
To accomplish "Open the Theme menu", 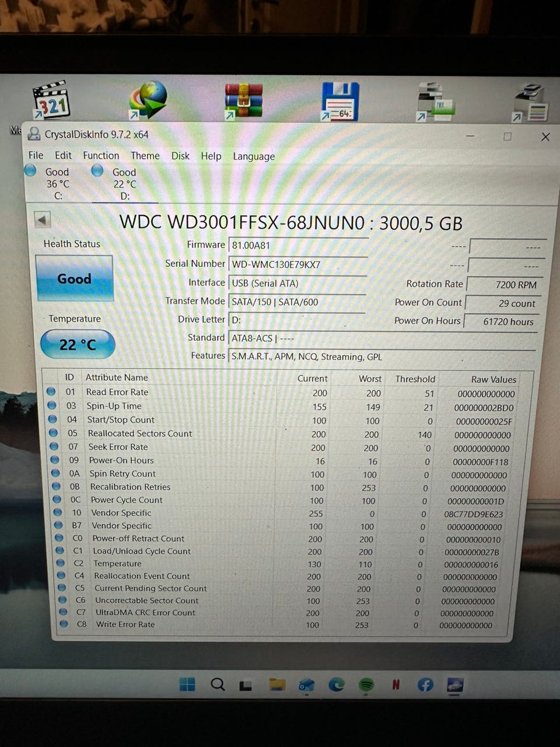I will pos(145,156).
